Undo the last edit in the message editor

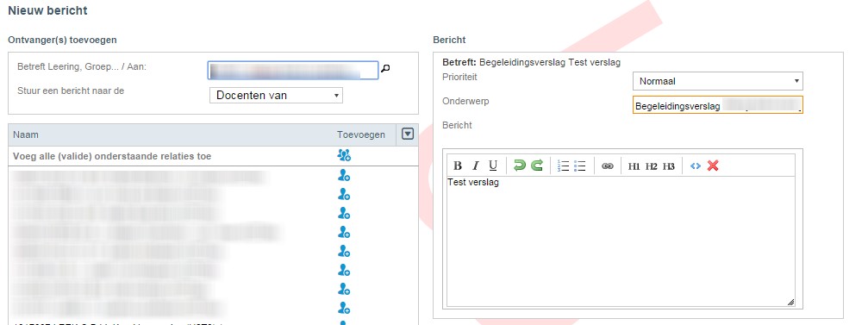(x=519, y=166)
